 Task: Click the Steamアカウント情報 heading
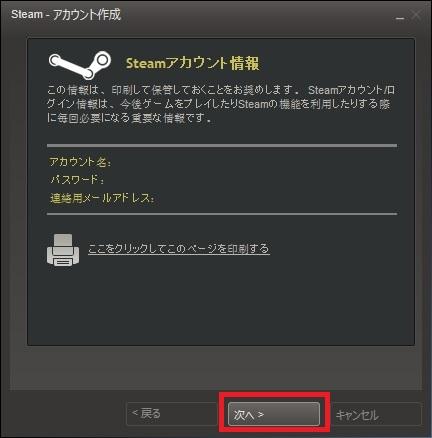point(192,63)
